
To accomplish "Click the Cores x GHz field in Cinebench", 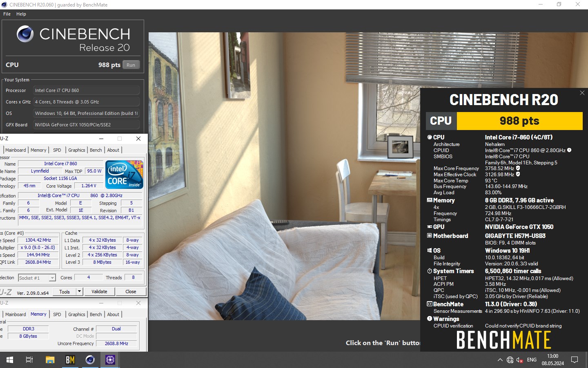I will point(87,102).
